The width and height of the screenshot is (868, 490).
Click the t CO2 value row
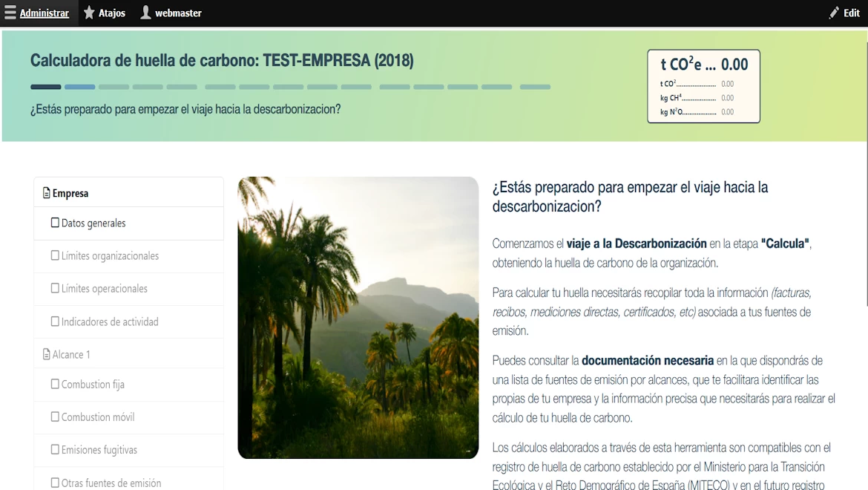click(x=697, y=84)
